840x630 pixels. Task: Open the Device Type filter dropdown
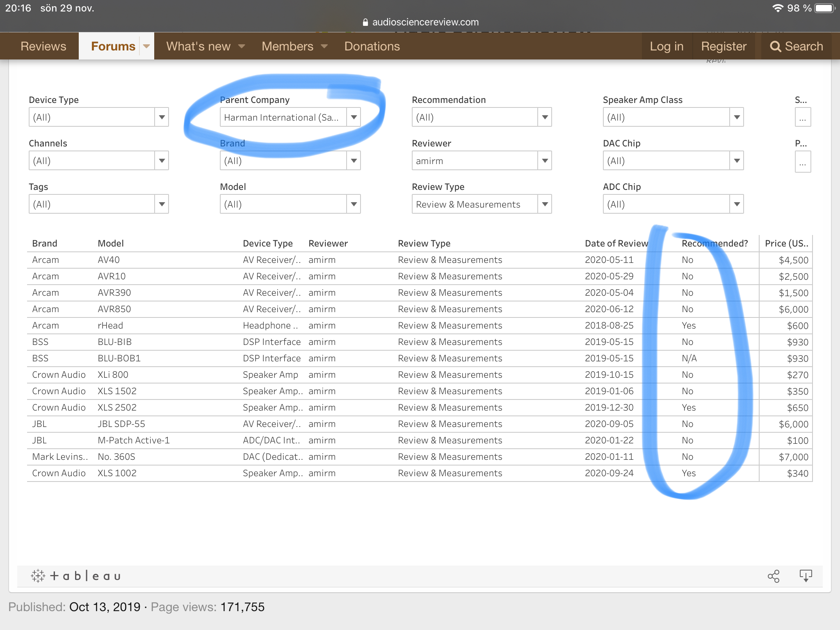tap(162, 117)
